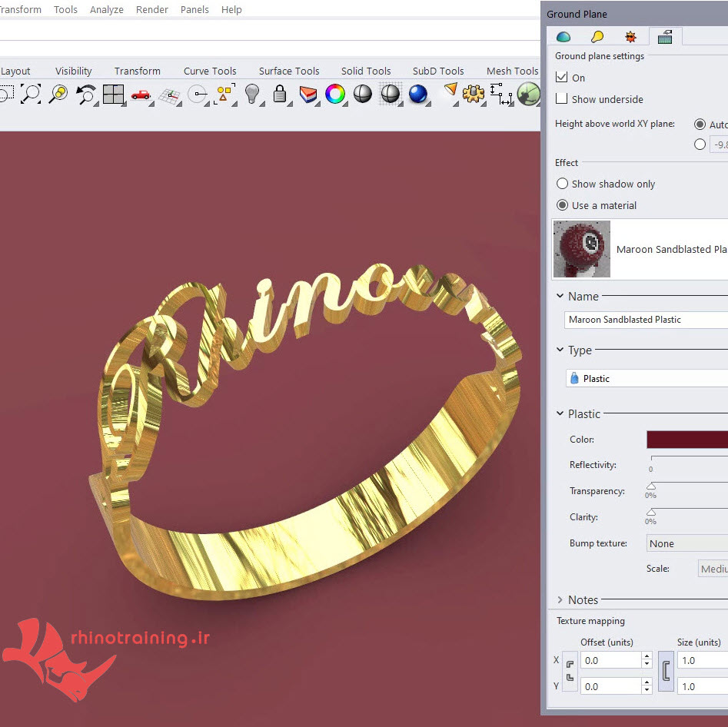Click the blue render sphere icon
The image size is (728, 727).
[x=417, y=95]
